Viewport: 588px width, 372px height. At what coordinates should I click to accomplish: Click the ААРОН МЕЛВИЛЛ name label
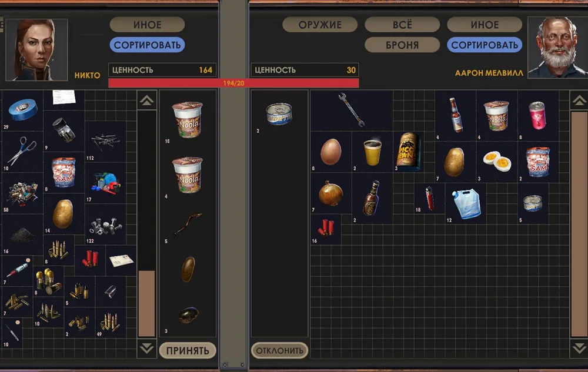tap(489, 73)
